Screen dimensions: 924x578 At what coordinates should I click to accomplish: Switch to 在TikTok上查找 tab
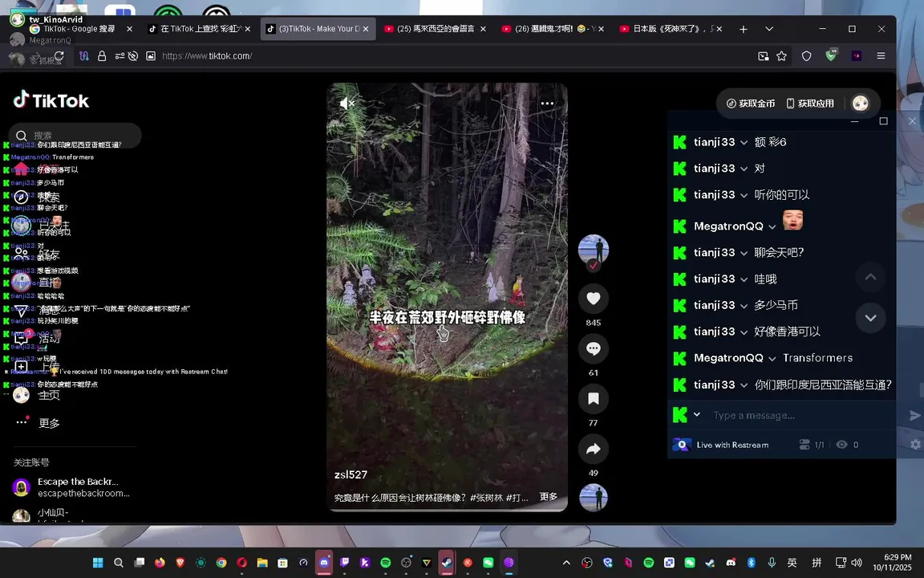pyautogui.click(x=199, y=29)
